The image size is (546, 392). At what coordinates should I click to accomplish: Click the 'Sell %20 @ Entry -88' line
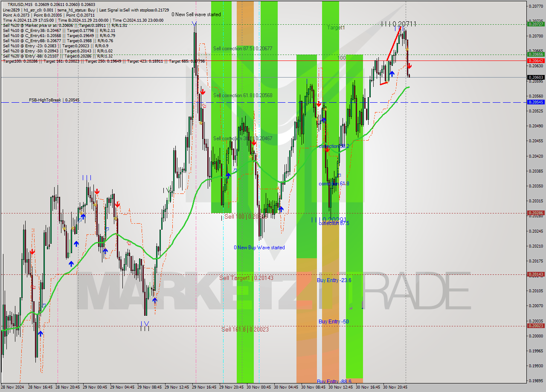coord(58,56)
